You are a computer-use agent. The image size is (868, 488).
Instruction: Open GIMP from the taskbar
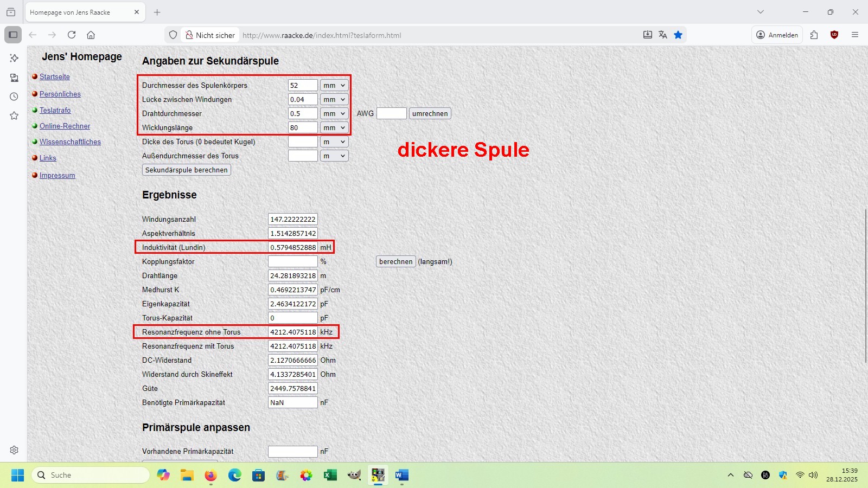point(354,475)
